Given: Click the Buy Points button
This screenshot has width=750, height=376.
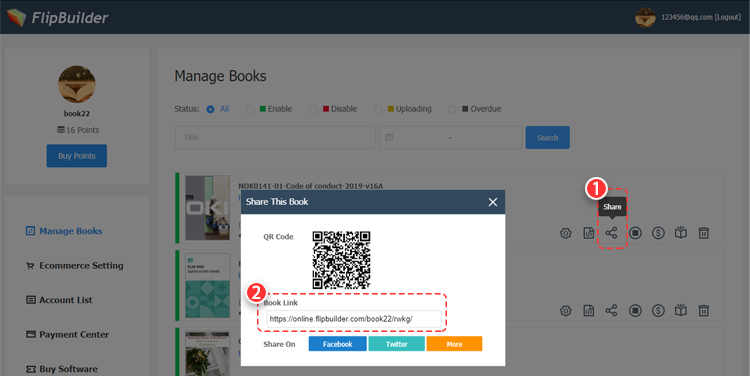Looking at the screenshot, I should (x=77, y=156).
